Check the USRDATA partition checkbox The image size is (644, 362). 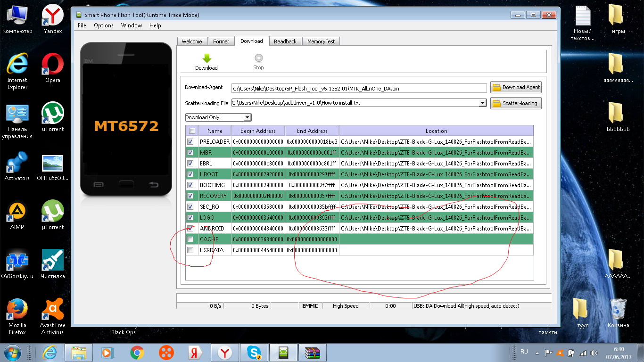190,250
